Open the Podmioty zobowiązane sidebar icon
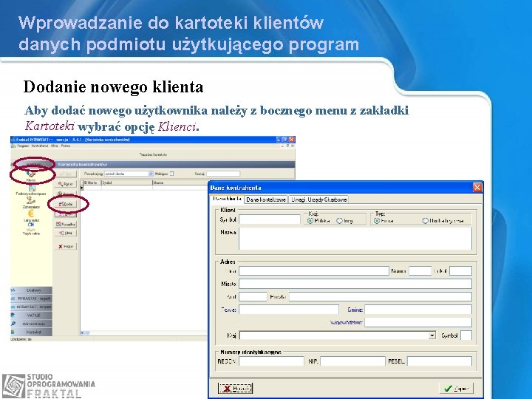This screenshot has width=532, height=399. tap(32, 190)
